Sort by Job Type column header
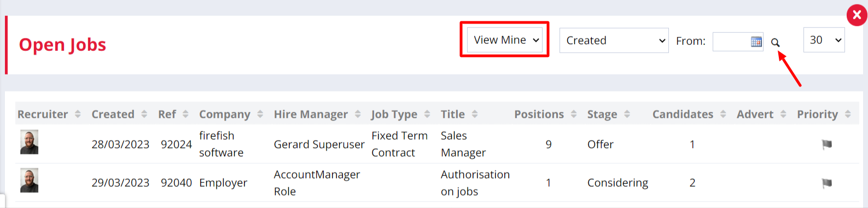Image resolution: width=868 pixels, height=208 pixels. (x=400, y=114)
